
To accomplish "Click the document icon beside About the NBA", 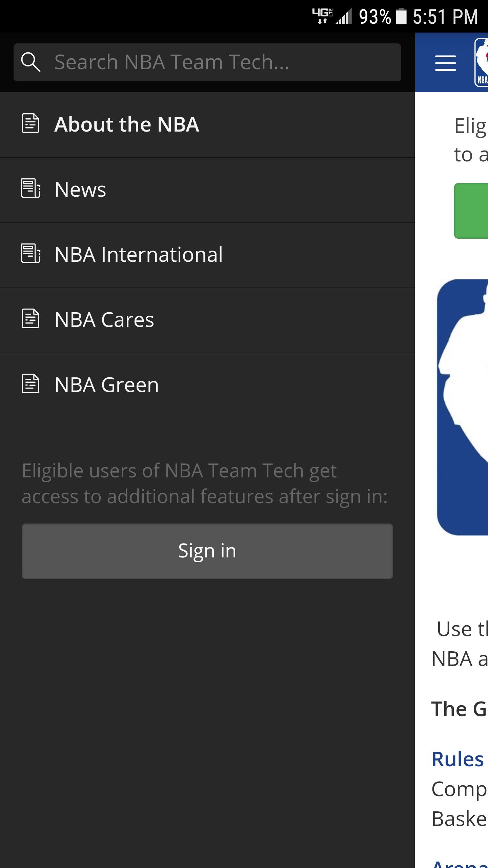I will pyautogui.click(x=30, y=123).
